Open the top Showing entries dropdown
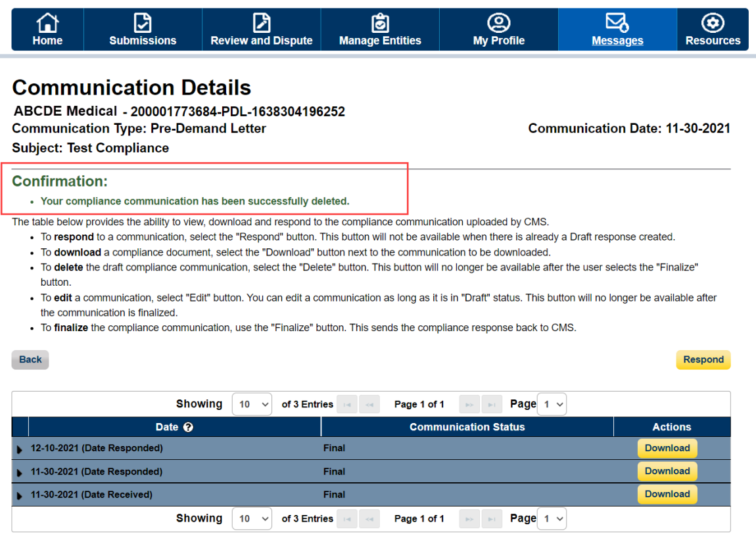 click(252, 404)
